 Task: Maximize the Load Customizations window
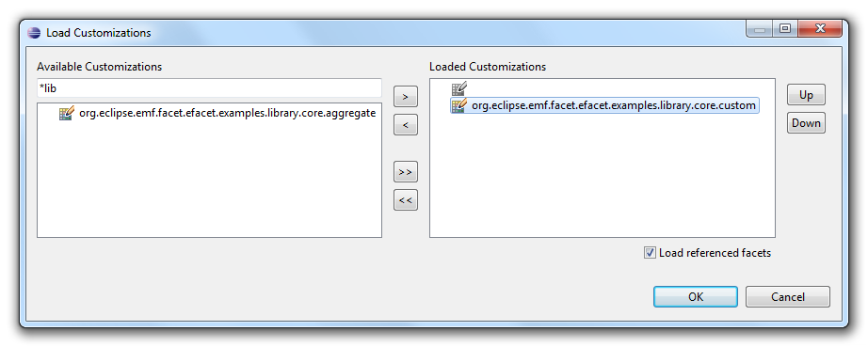(x=785, y=29)
